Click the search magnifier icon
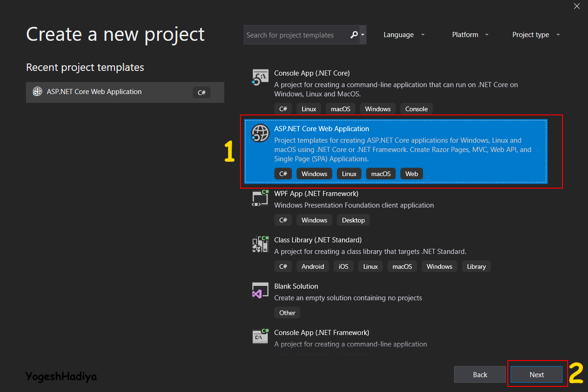Image resolution: width=588 pixels, height=392 pixels. point(354,35)
